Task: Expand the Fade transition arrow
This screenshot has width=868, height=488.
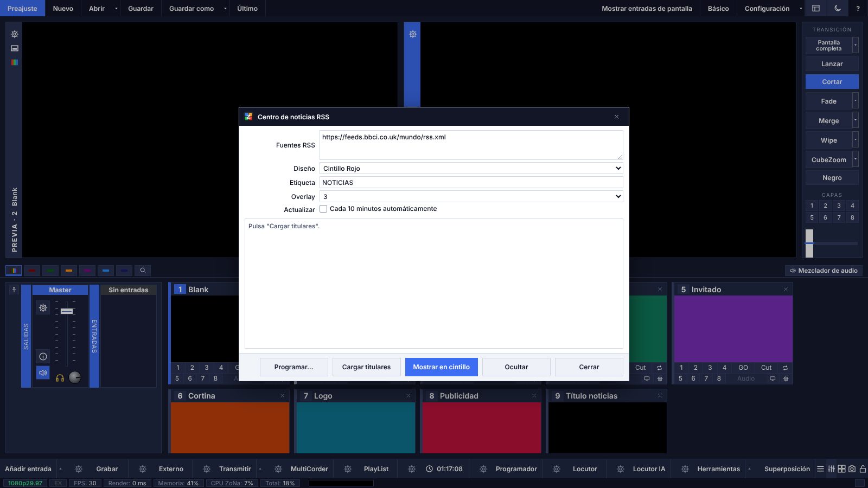Action: click(x=856, y=101)
